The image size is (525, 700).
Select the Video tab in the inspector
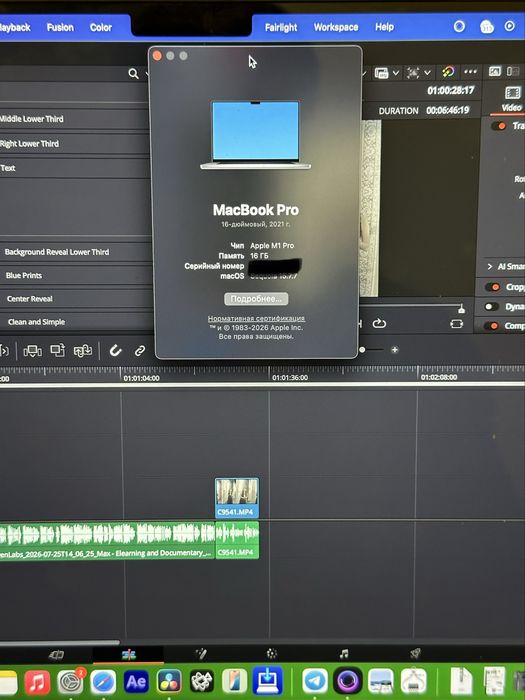point(512,99)
